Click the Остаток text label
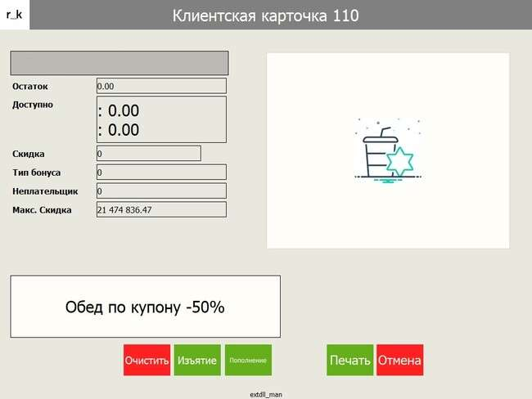532x399 pixels. coord(31,86)
